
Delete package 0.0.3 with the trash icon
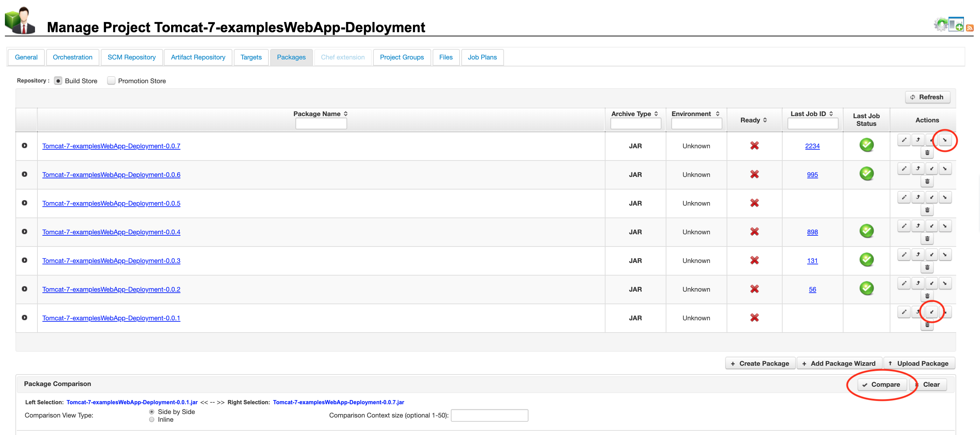pyautogui.click(x=927, y=267)
